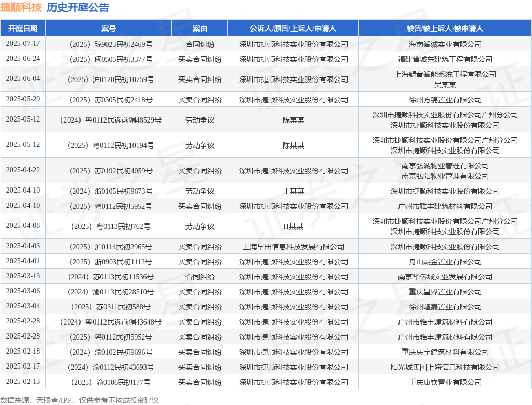Click case number (2025)粤0113民初762号

(x=111, y=226)
